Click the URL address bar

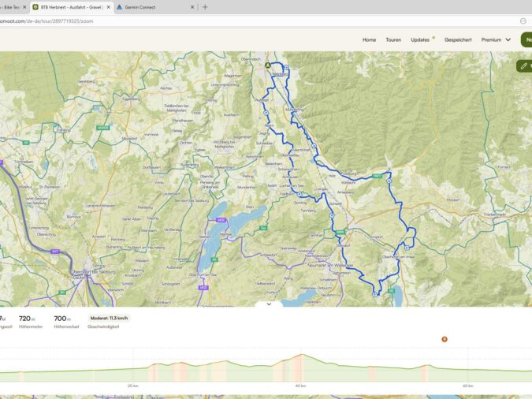point(236,21)
